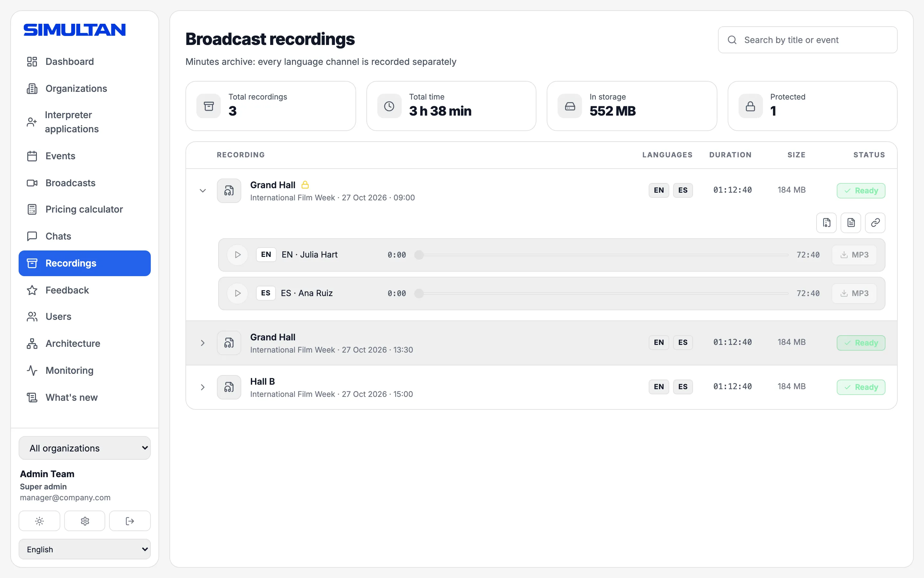Click the SIZE column header
924x578 pixels.
tap(797, 155)
